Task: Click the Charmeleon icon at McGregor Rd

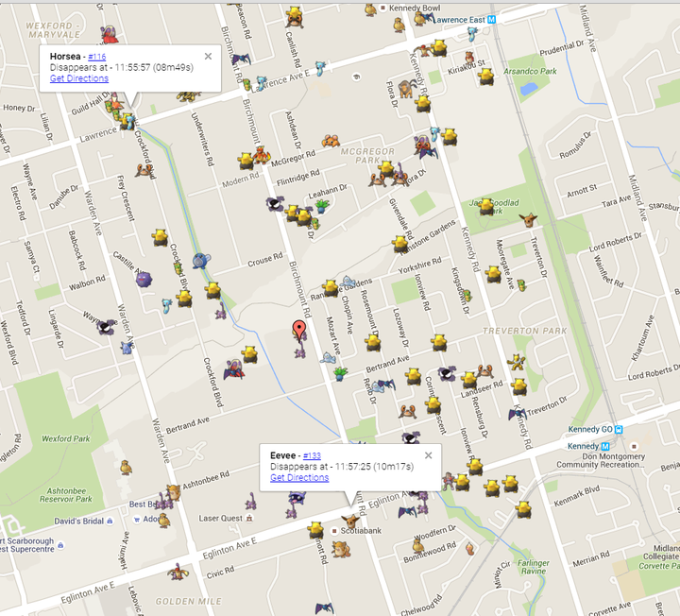Action: (x=262, y=155)
